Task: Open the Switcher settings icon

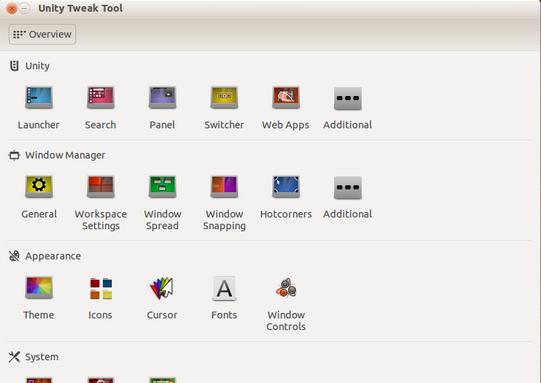Action: coord(224,98)
